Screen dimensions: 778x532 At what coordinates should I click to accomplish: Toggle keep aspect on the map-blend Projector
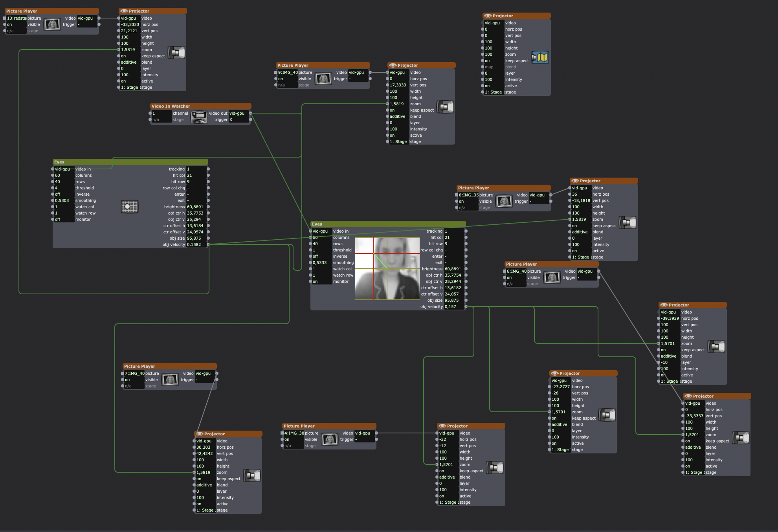494,61
